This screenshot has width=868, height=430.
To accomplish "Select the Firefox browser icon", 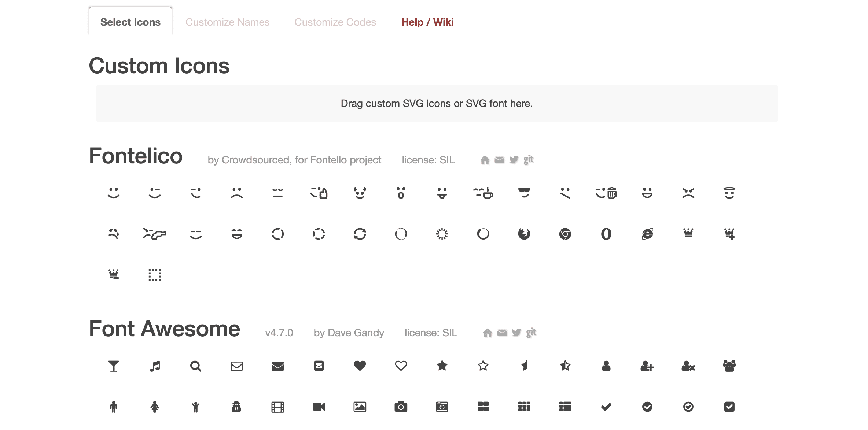I will pos(524,234).
